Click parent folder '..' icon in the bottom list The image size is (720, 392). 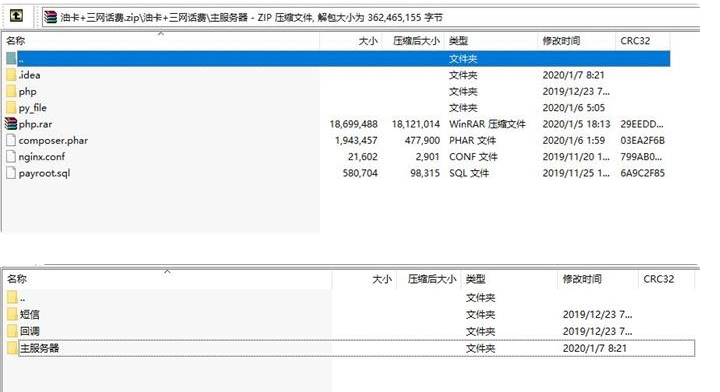12,297
